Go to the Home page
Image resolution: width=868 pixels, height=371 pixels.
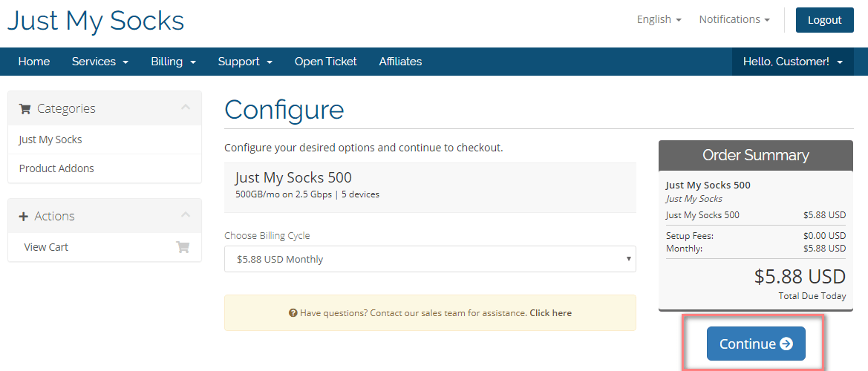[33, 62]
